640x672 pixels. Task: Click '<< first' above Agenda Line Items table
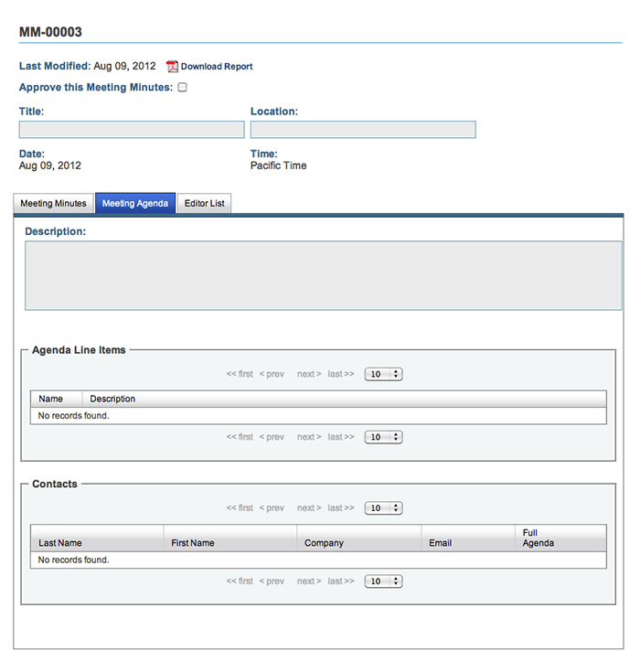click(240, 374)
